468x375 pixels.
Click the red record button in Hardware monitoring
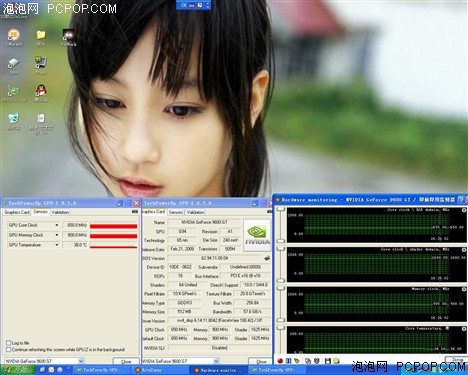(x=280, y=361)
